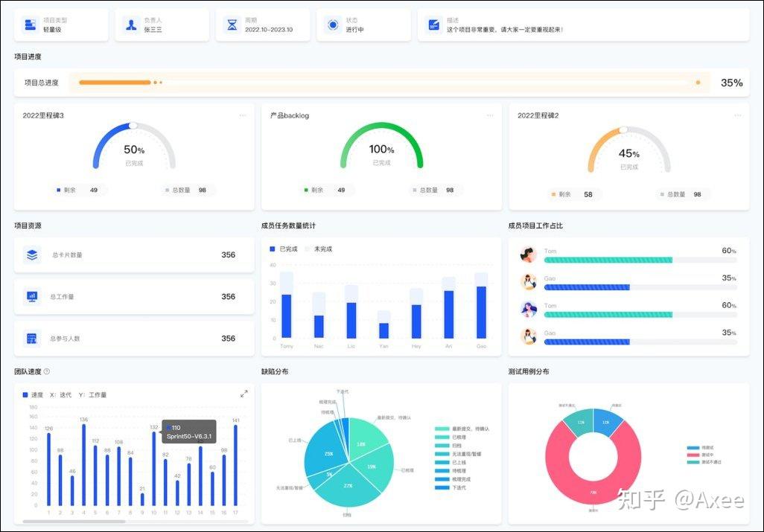Click the owner person icon for 张三三
This screenshot has height=532, width=764.
pos(131,25)
